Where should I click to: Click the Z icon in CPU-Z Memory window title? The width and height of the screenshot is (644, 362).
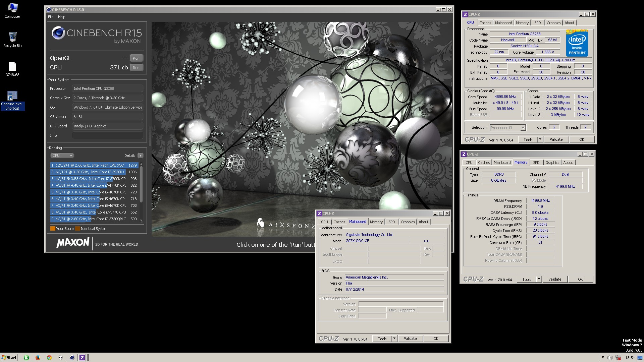464,154
